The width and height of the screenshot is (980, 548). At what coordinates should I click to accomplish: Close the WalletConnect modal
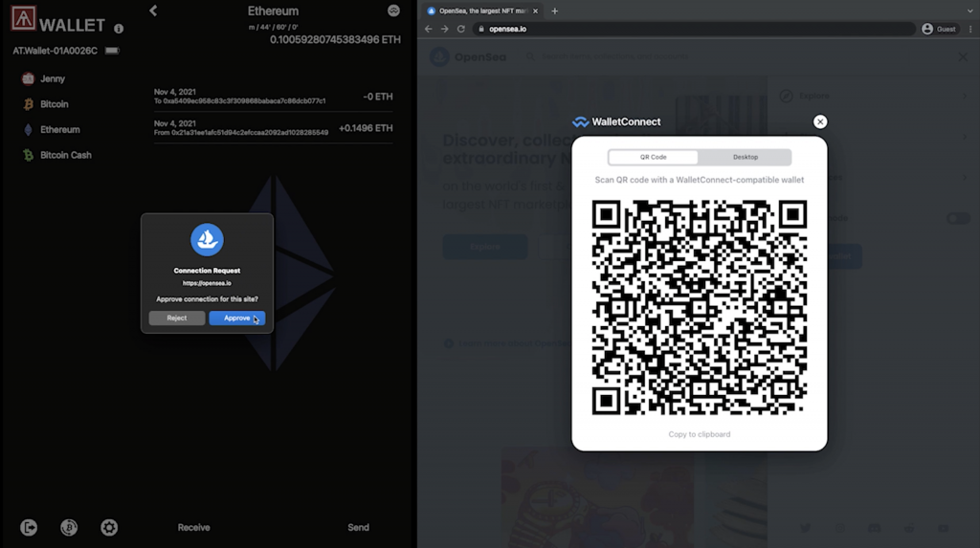point(819,121)
